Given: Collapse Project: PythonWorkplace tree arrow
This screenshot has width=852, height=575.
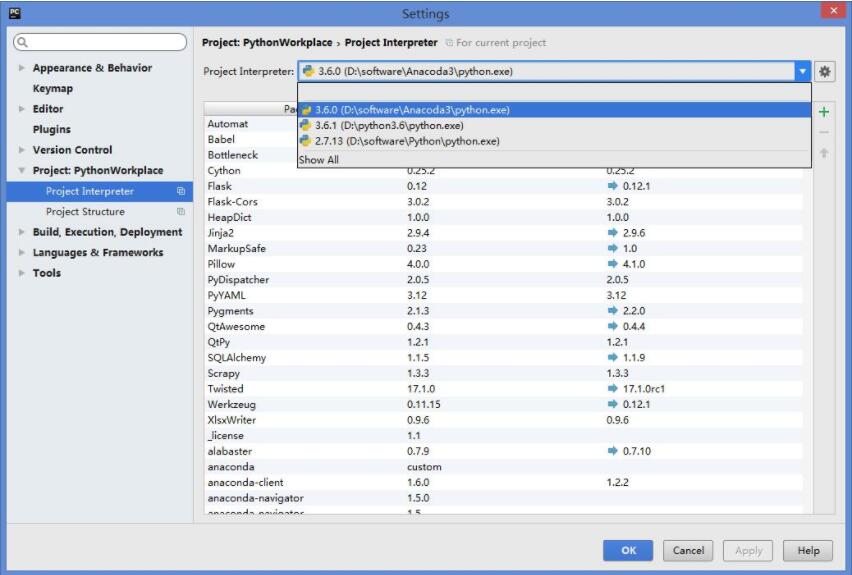Looking at the screenshot, I should [x=22, y=171].
